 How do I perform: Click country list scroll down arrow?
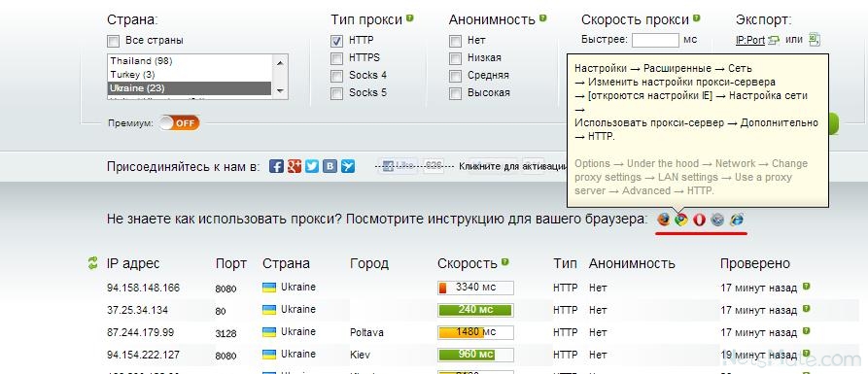click(x=280, y=90)
